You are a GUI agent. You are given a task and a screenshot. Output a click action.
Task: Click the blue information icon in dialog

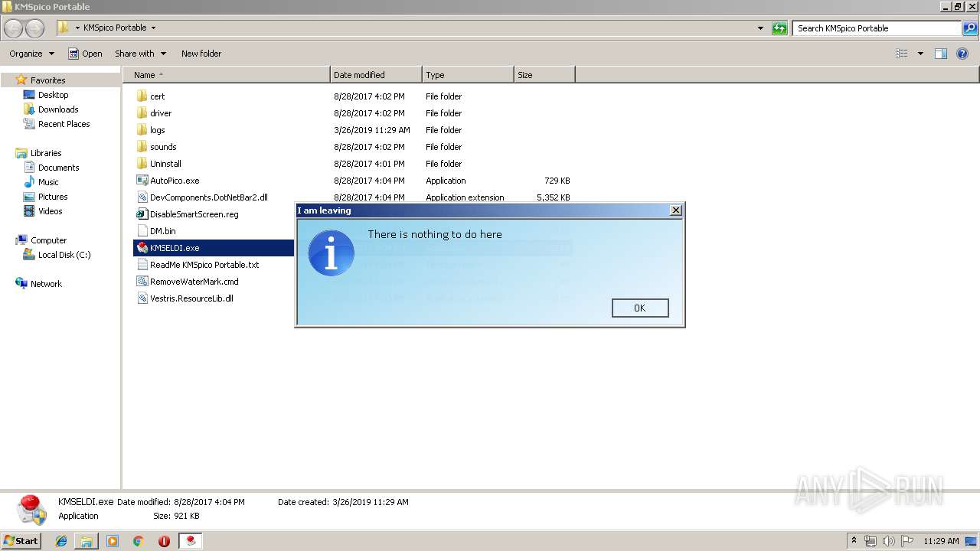(x=331, y=253)
